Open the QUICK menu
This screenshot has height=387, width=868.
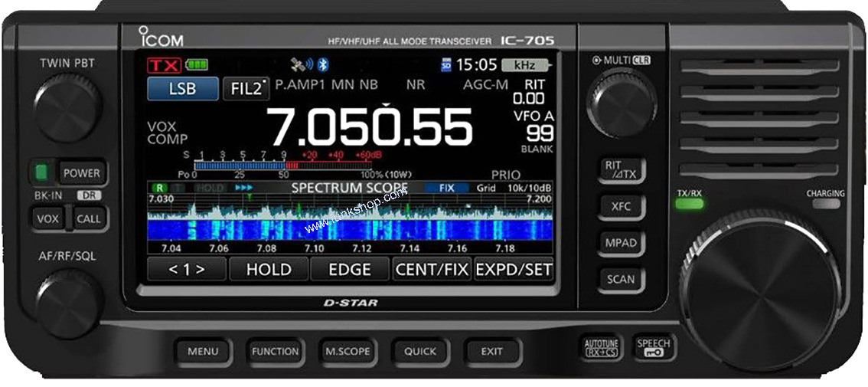(x=420, y=352)
